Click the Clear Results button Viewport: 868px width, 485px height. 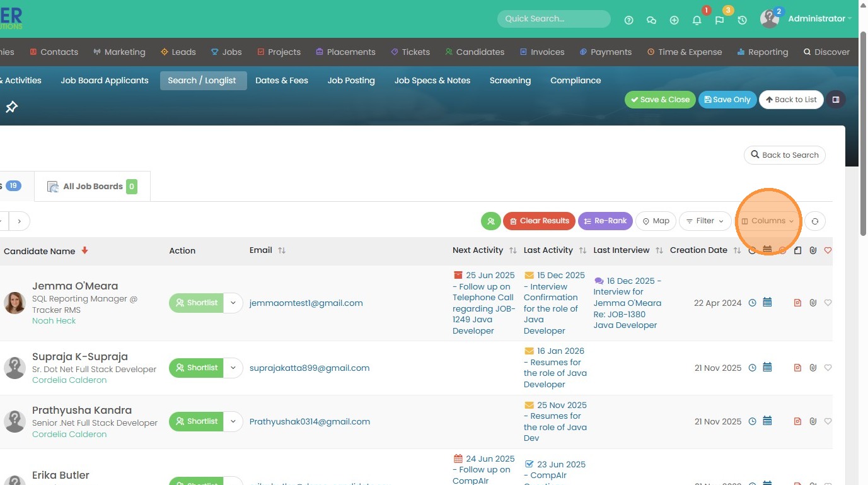pyautogui.click(x=539, y=221)
